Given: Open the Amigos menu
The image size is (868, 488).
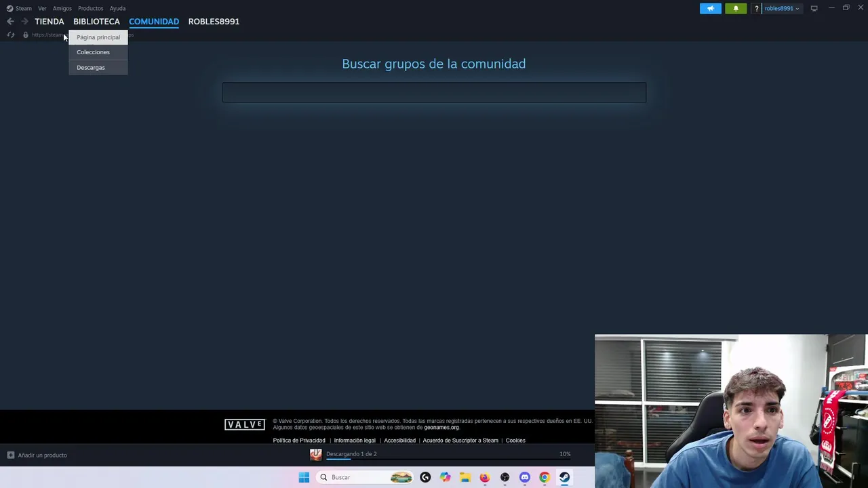Looking at the screenshot, I should [x=62, y=8].
